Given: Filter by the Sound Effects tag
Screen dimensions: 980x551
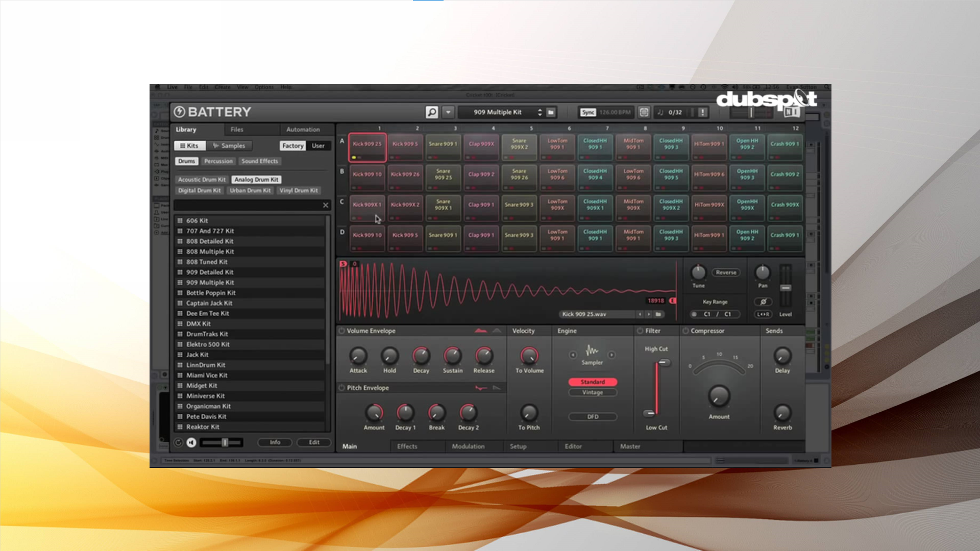Looking at the screenshot, I should [x=260, y=161].
